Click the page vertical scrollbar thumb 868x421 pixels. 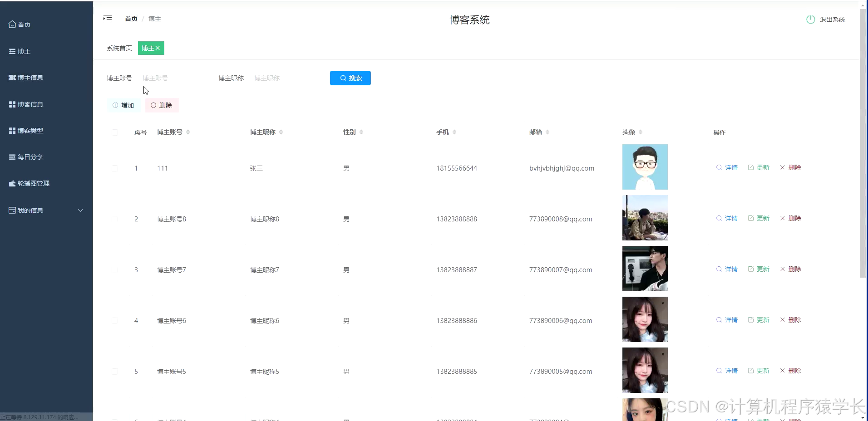pos(863,143)
